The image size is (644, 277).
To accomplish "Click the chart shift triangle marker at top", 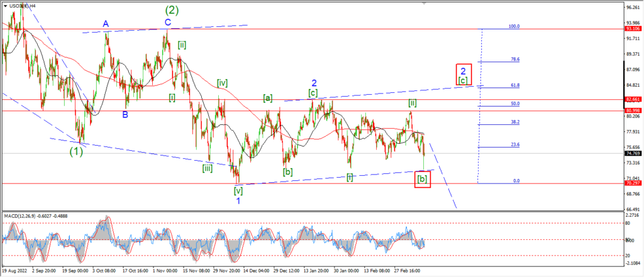I will tap(425, 2).
